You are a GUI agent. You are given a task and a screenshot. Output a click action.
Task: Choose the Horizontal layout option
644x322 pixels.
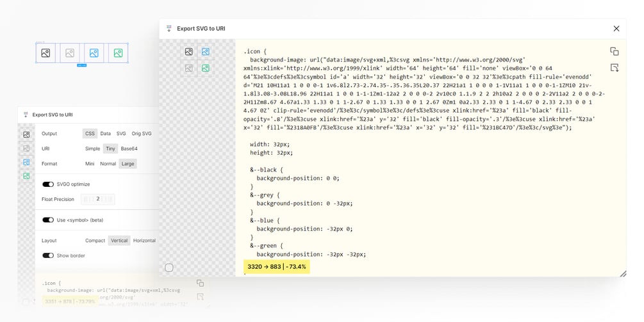tap(144, 241)
